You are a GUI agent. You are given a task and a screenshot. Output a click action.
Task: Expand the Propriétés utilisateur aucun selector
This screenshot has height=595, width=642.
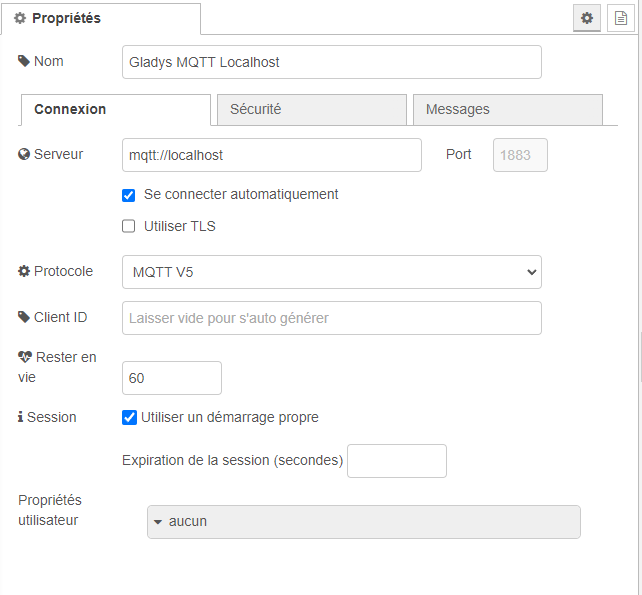(x=363, y=521)
